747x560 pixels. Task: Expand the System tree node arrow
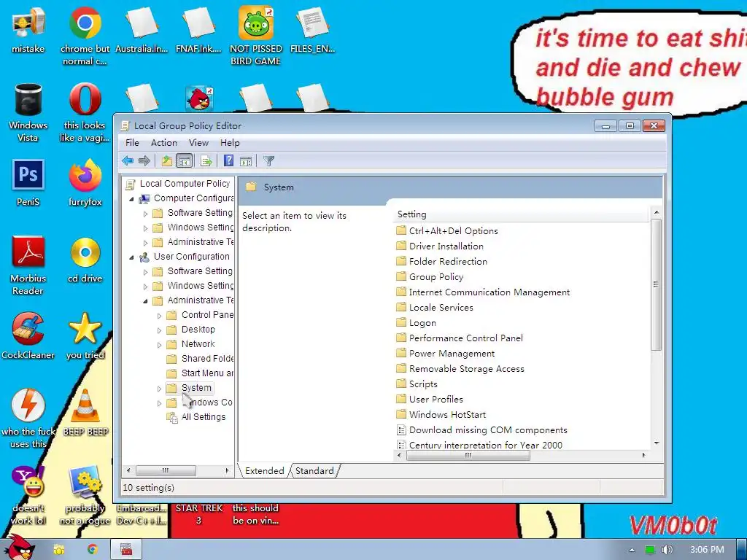[x=160, y=389]
